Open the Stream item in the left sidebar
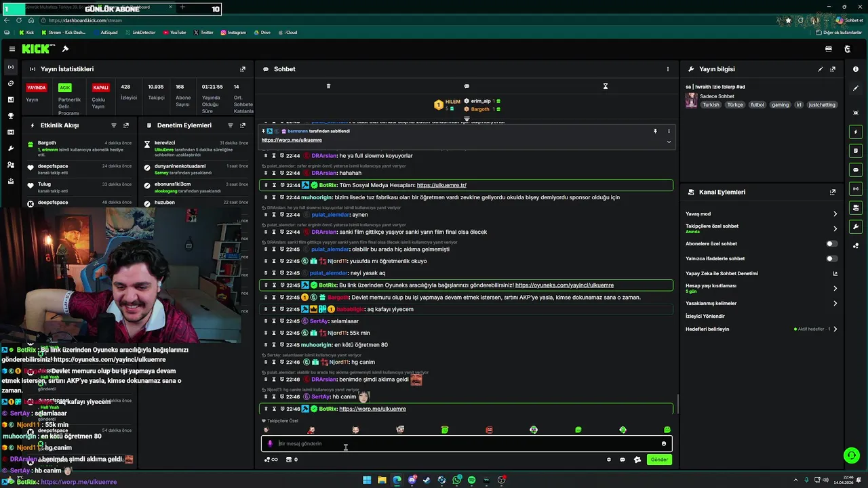Viewport: 868px width, 488px height. click(x=10, y=67)
